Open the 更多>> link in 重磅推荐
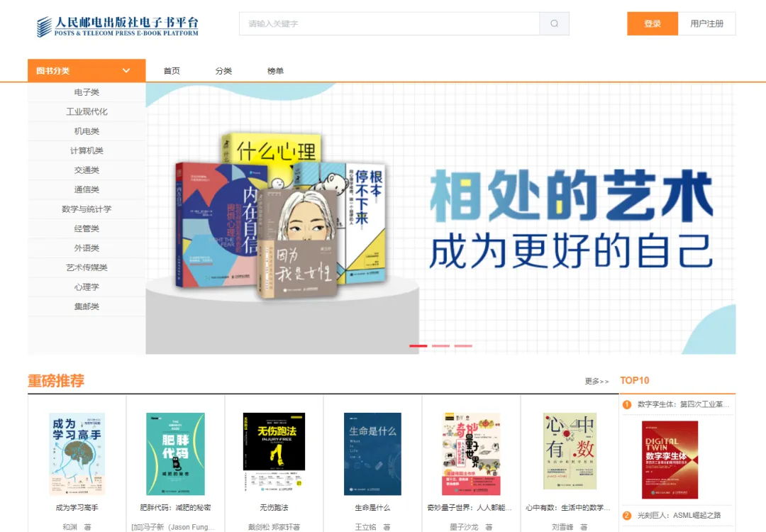 (x=596, y=381)
